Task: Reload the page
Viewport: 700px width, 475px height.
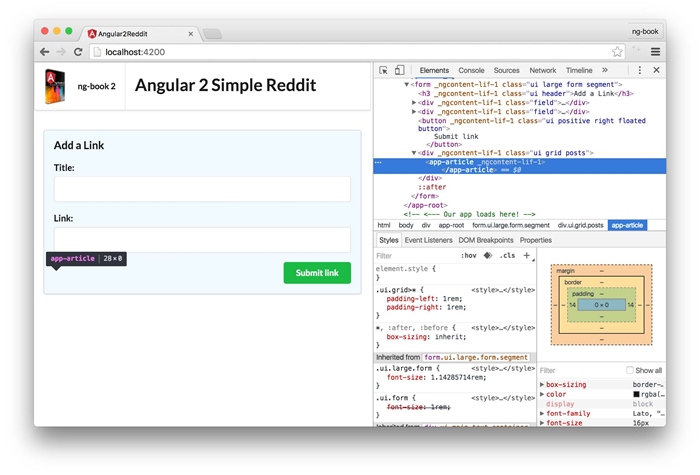Action: tap(78, 51)
